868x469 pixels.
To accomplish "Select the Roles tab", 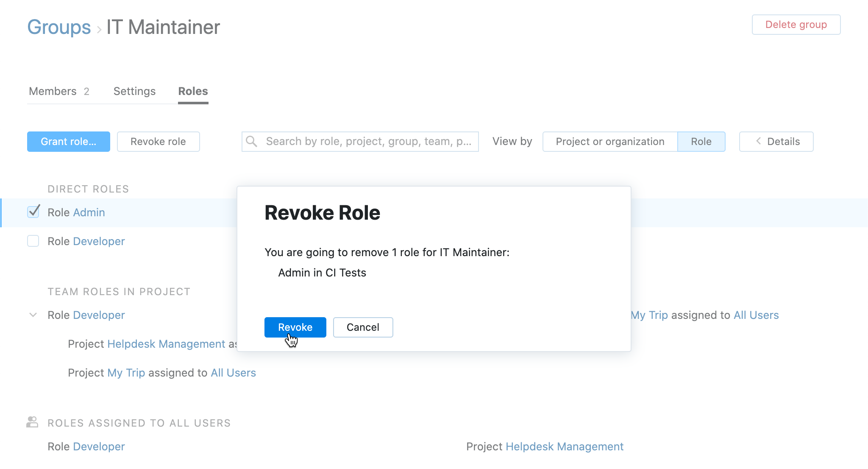I will (193, 91).
